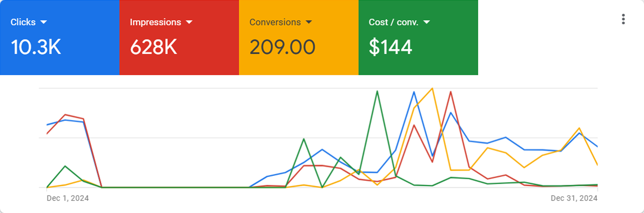Click the 'Cost / conv.' label in green card

tap(394, 22)
